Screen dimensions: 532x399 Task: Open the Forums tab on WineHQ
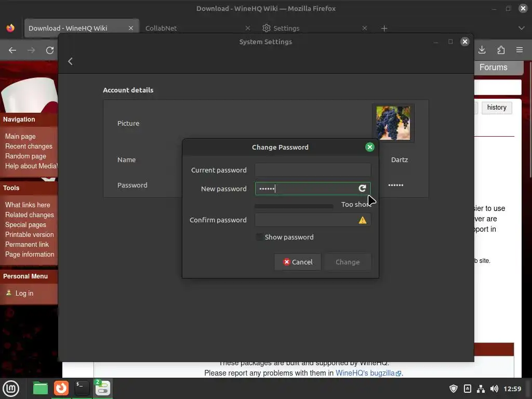pyautogui.click(x=494, y=67)
